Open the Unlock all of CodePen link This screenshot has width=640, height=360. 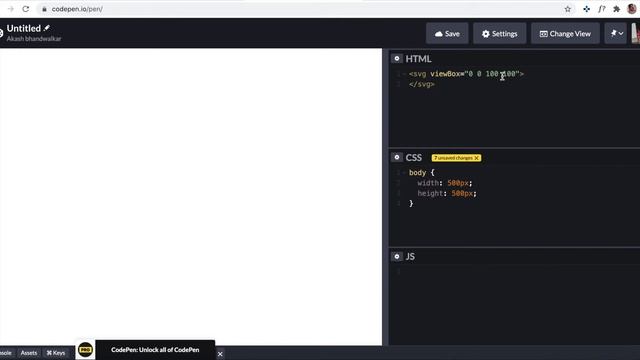[155, 350]
